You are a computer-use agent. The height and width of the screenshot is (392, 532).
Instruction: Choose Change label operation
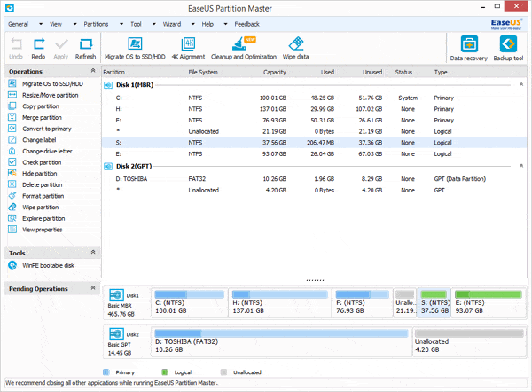[39, 140]
